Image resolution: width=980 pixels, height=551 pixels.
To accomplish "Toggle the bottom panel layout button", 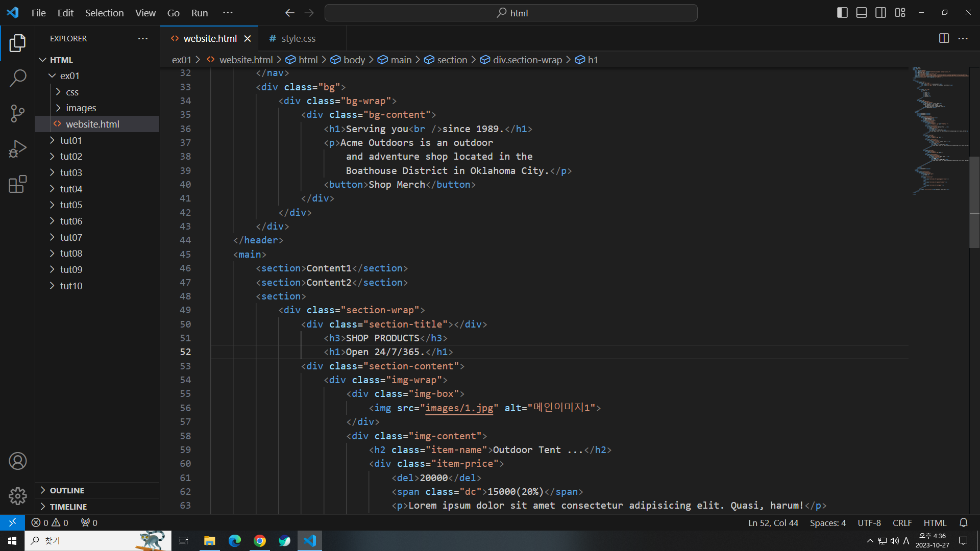I will point(862,13).
